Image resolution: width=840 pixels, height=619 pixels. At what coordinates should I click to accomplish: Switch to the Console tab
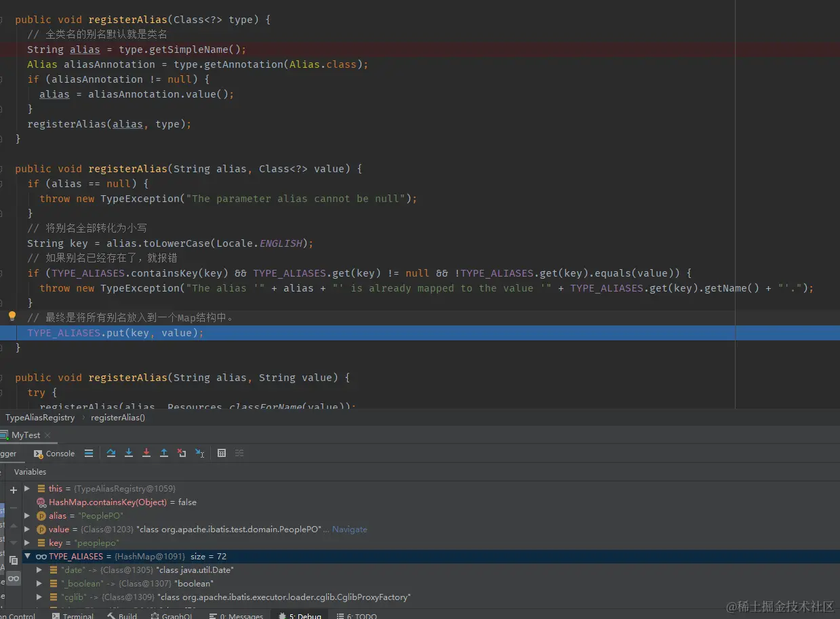click(x=54, y=454)
